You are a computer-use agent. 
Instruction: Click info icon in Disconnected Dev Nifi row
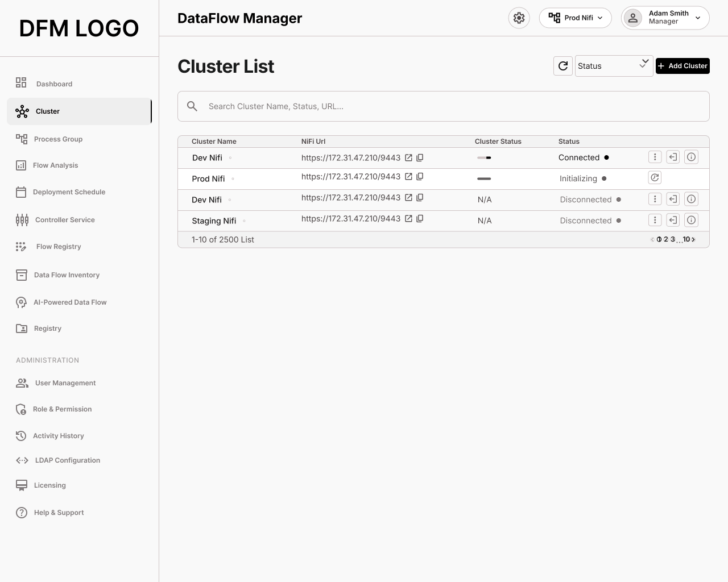click(691, 199)
